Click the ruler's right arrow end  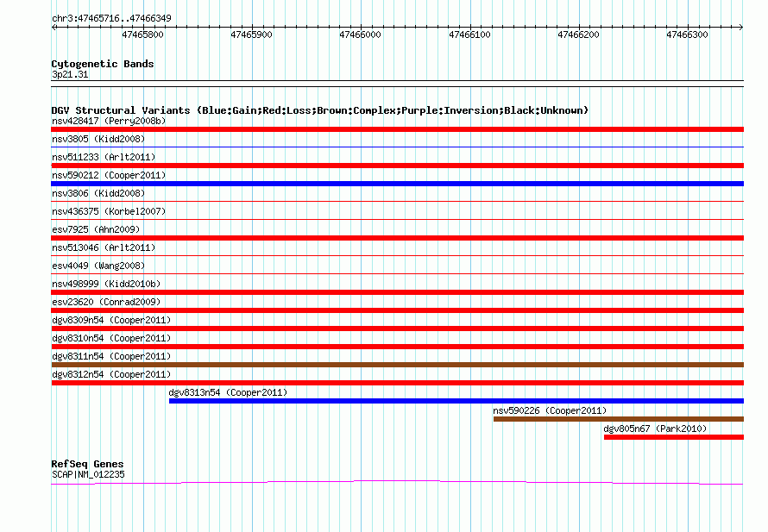[x=741, y=27]
